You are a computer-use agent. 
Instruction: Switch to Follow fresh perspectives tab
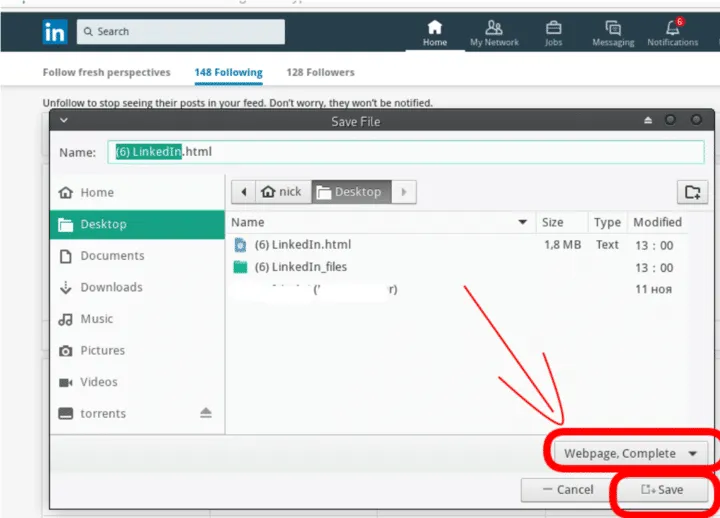[x=107, y=73]
